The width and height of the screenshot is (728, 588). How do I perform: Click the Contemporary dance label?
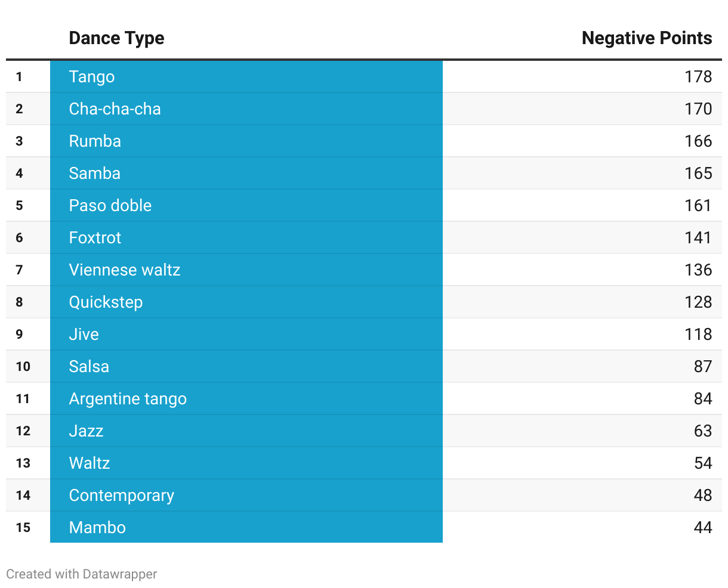tap(121, 496)
